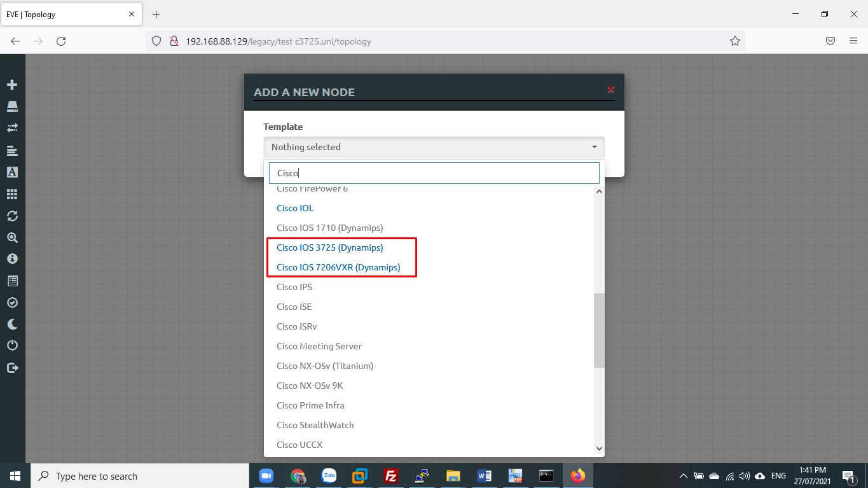868x488 pixels.
Task: Toggle night mode moon icon
Action: (x=12, y=324)
